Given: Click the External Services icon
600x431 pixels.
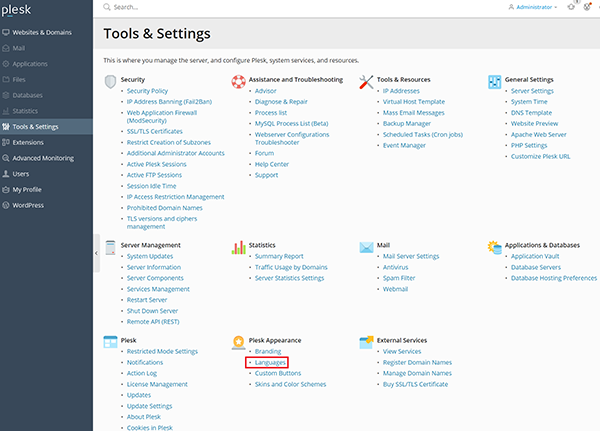Looking at the screenshot, I should [x=366, y=342].
